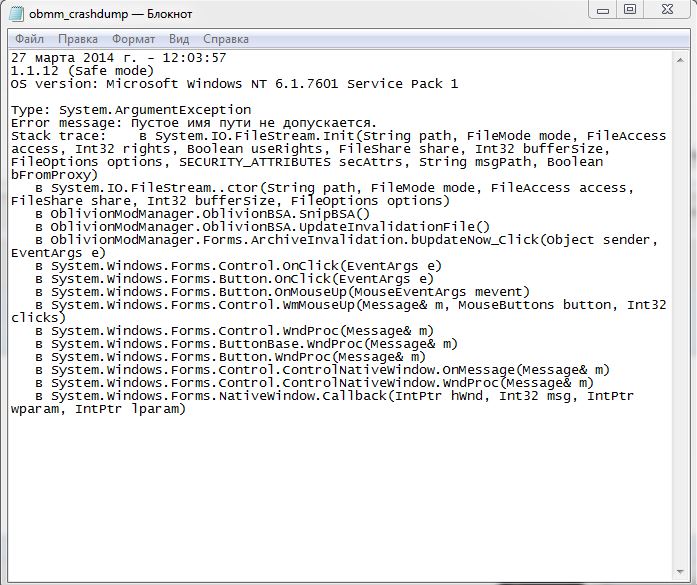Click the 'Control.OnClick(EventArgs e)' line

[x=238, y=266]
